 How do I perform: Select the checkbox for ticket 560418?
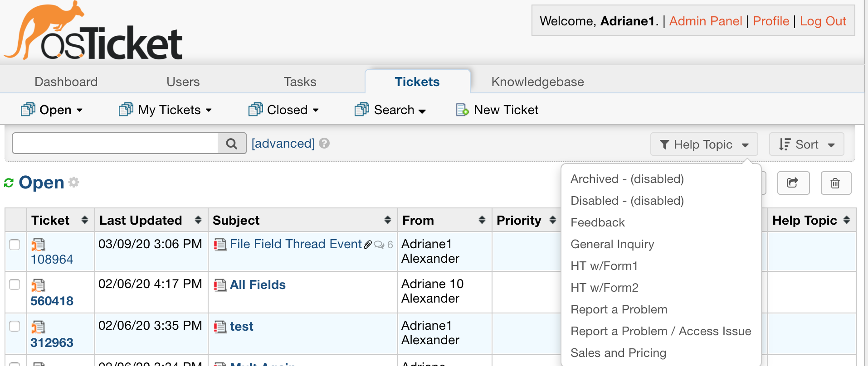point(15,284)
